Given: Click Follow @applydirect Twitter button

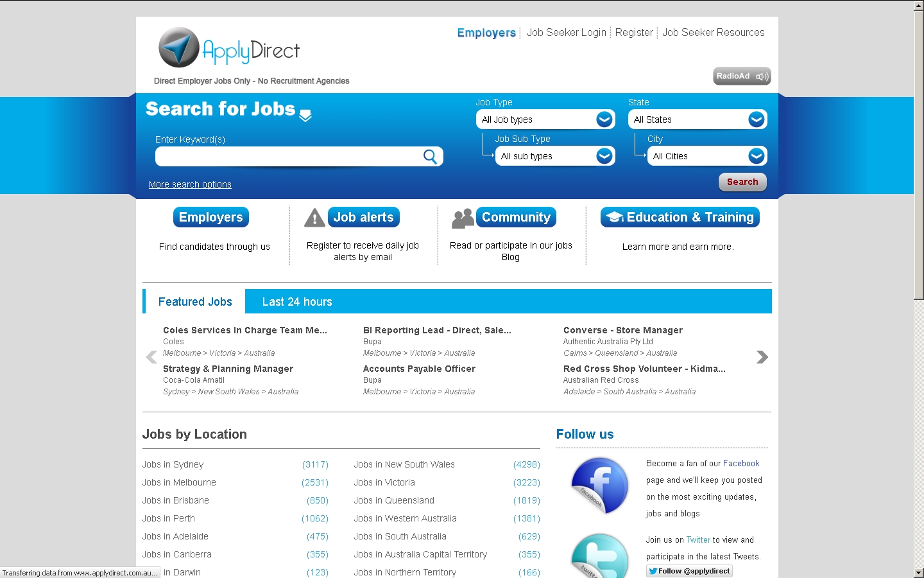Looking at the screenshot, I should [689, 571].
